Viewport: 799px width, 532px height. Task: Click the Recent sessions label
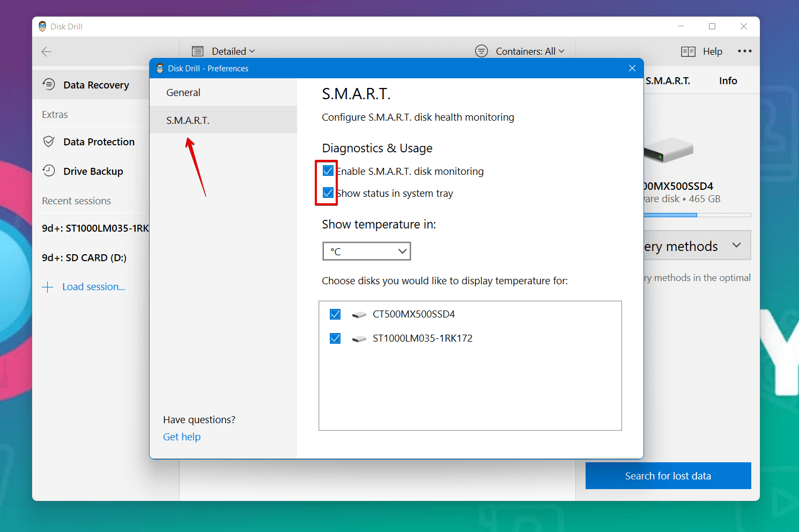point(76,201)
